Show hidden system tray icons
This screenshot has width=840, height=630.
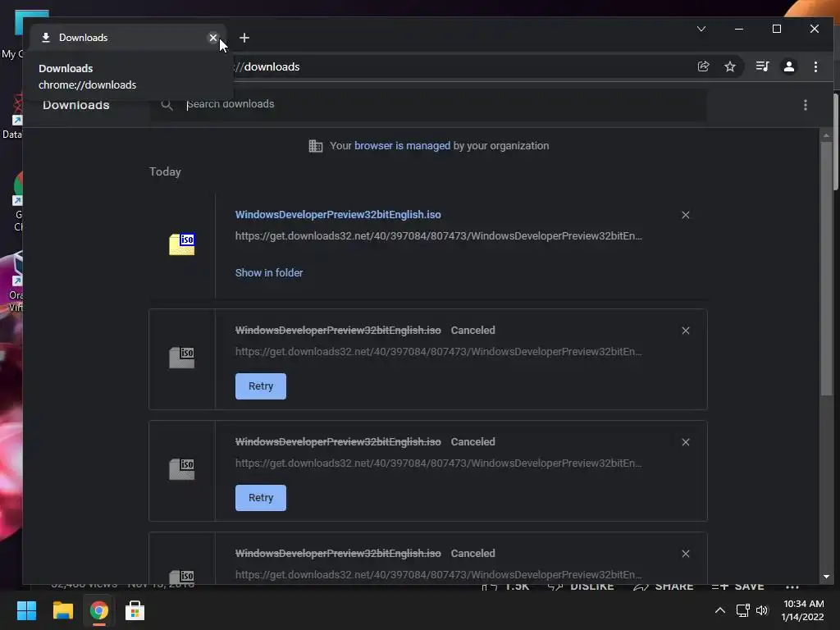pyautogui.click(x=720, y=610)
